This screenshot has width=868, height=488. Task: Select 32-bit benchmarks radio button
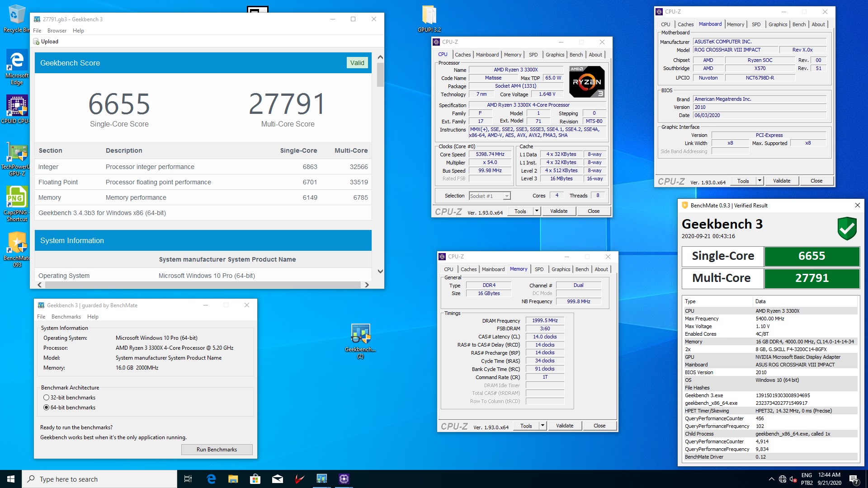coord(46,398)
